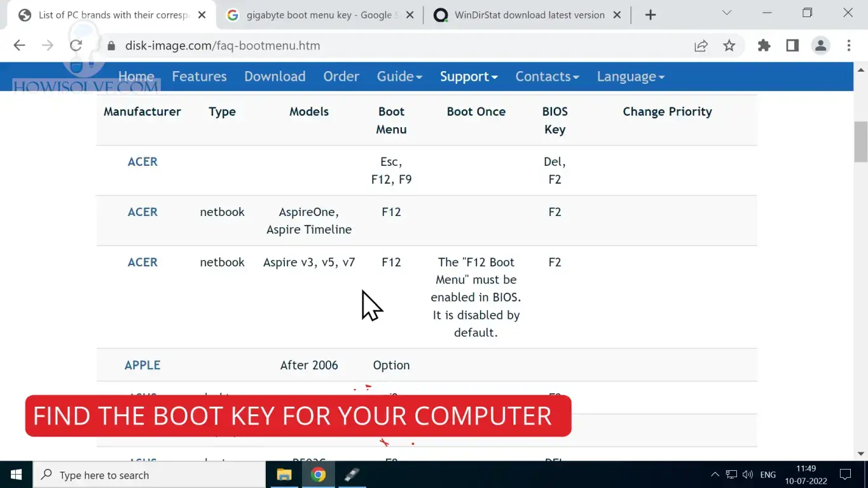Expand the Support dropdown menu
Screen dimensions: 868x488
click(x=469, y=76)
